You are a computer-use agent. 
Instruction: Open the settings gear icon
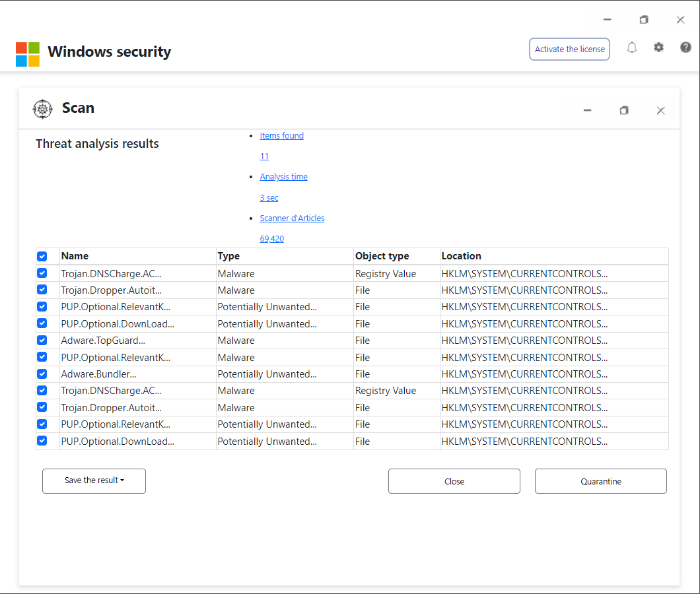658,48
